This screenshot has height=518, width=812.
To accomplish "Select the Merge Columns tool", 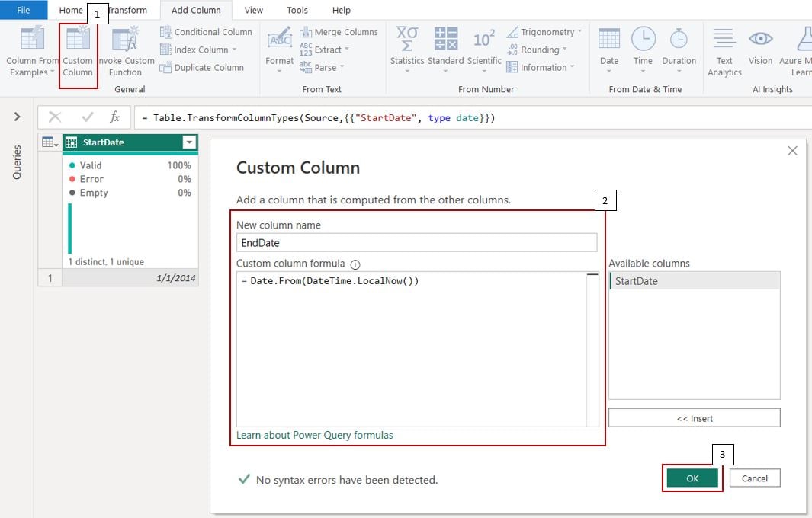I will [x=339, y=31].
